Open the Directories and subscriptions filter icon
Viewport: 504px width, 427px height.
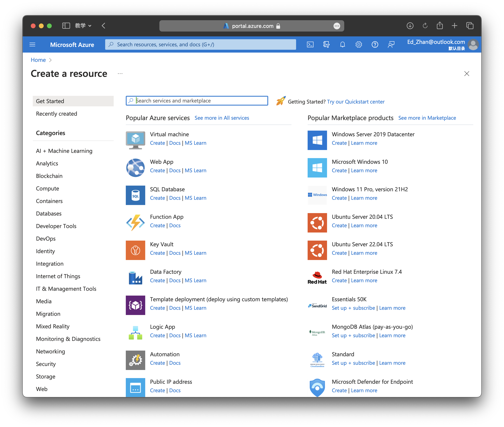(326, 44)
